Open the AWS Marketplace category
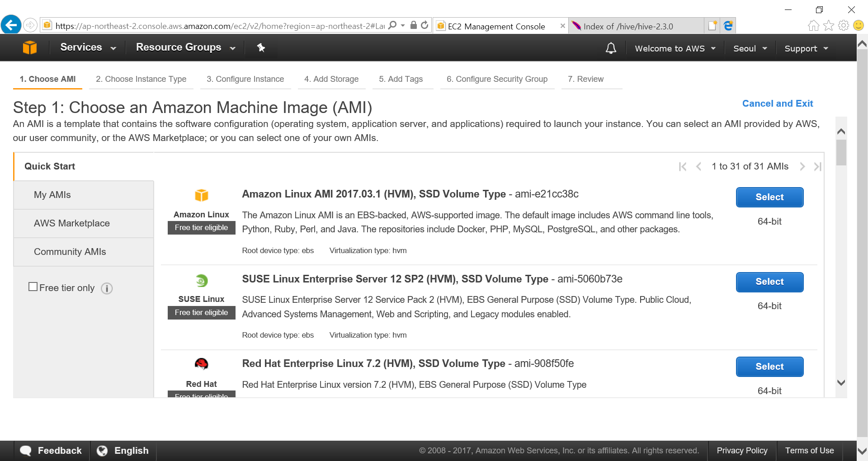Viewport: 868px width, 461px height. click(84, 223)
